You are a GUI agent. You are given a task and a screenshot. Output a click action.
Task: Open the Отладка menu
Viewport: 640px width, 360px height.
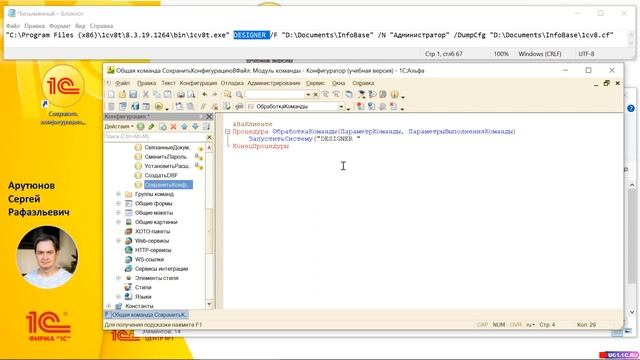(232, 83)
